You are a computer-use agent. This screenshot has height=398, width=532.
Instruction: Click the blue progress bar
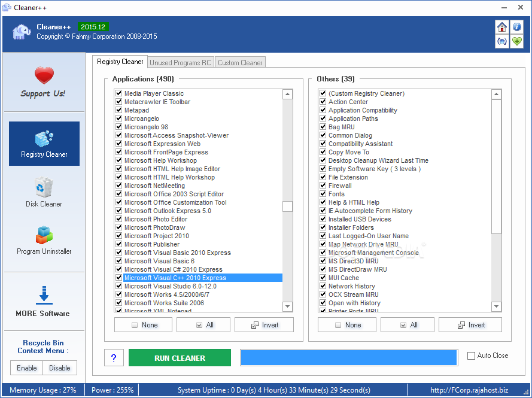pyautogui.click(x=349, y=358)
